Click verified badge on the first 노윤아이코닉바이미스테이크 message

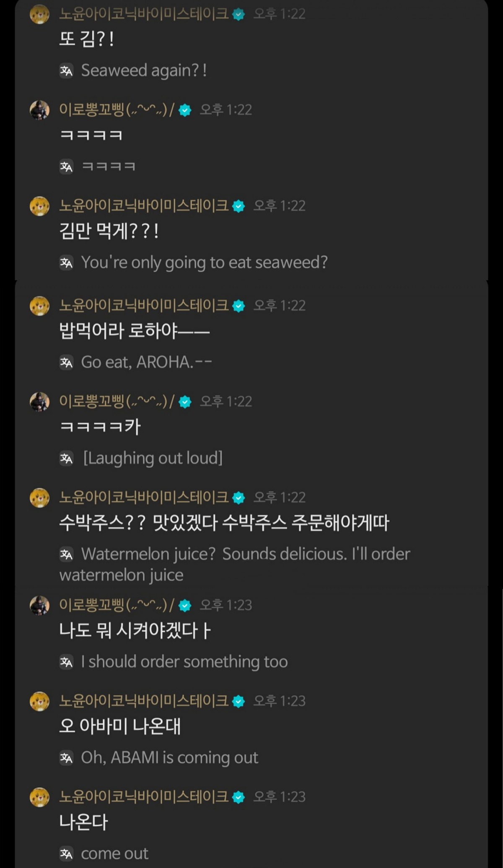[239, 15]
